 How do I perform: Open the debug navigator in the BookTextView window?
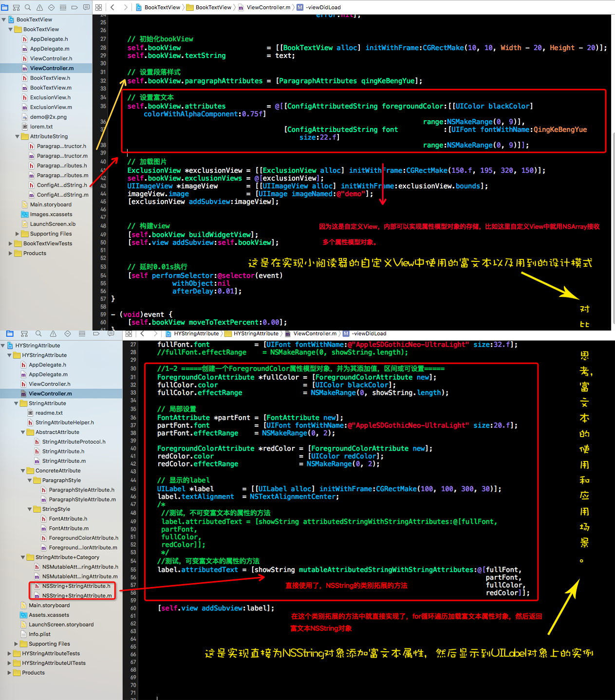click(x=63, y=7)
